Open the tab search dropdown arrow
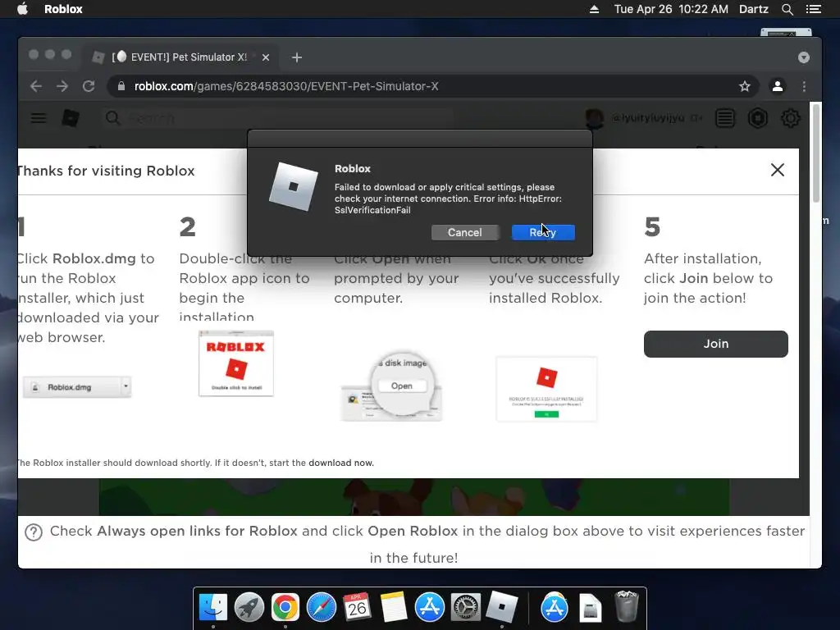This screenshot has height=630, width=840. tap(804, 57)
